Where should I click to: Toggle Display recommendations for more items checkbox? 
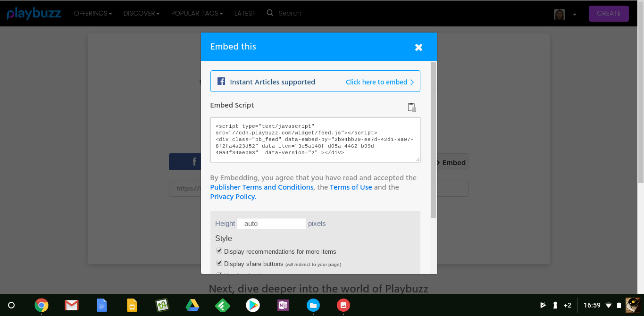click(219, 251)
